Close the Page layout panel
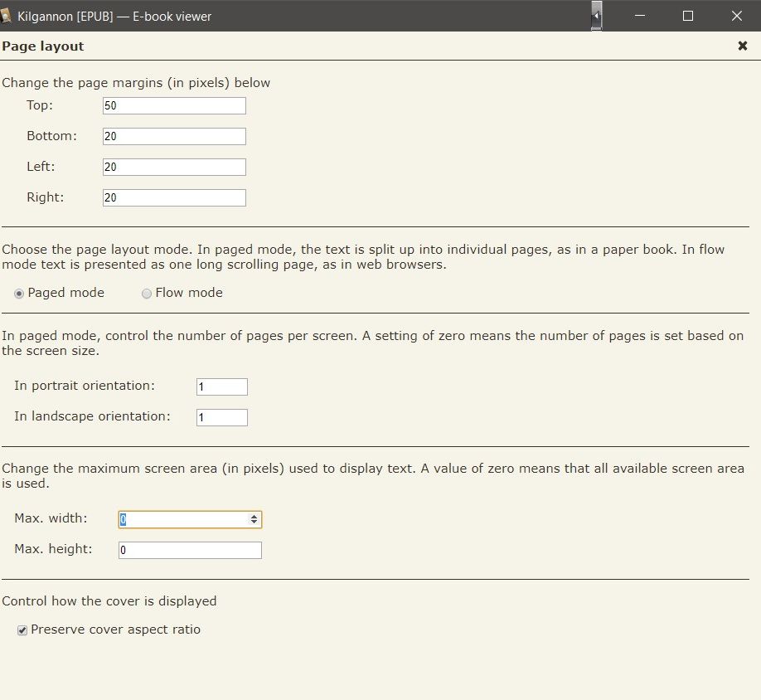Image resolution: width=761 pixels, height=700 pixels. coord(742,46)
